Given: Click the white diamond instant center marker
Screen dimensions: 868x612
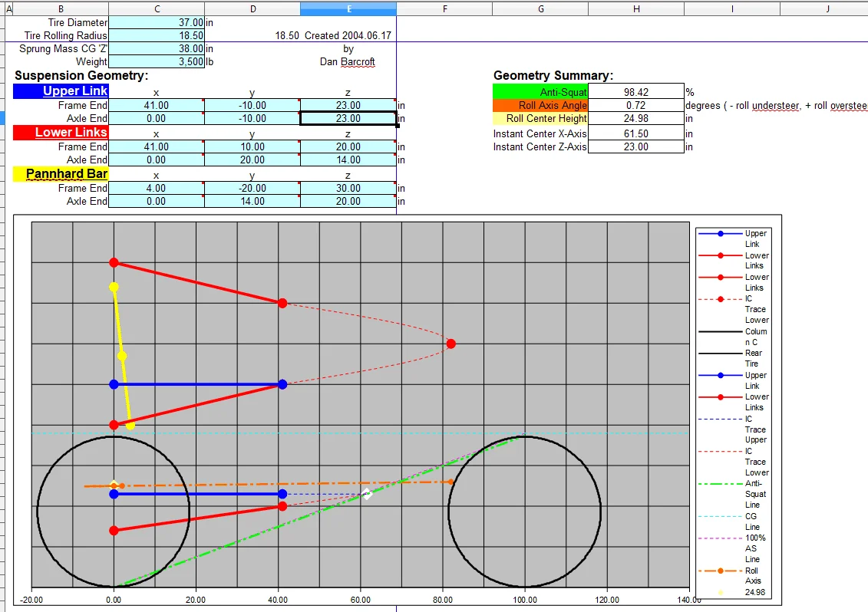Looking at the screenshot, I should coord(367,494).
